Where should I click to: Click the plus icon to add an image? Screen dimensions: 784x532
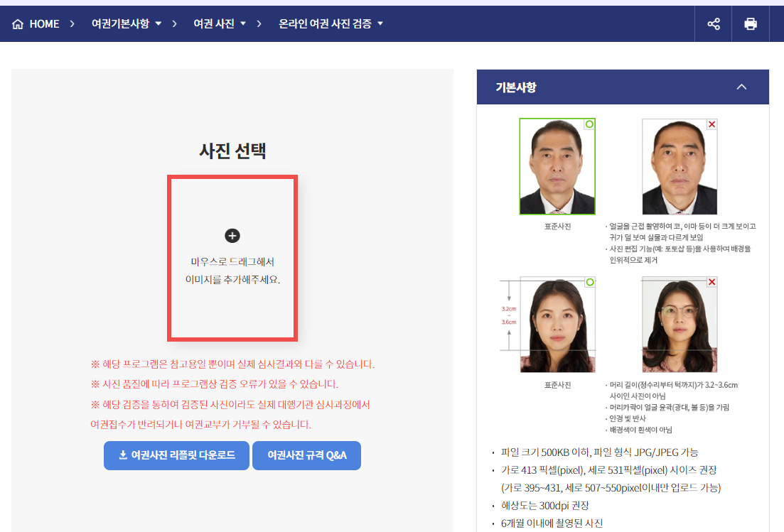tap(232, 235)
